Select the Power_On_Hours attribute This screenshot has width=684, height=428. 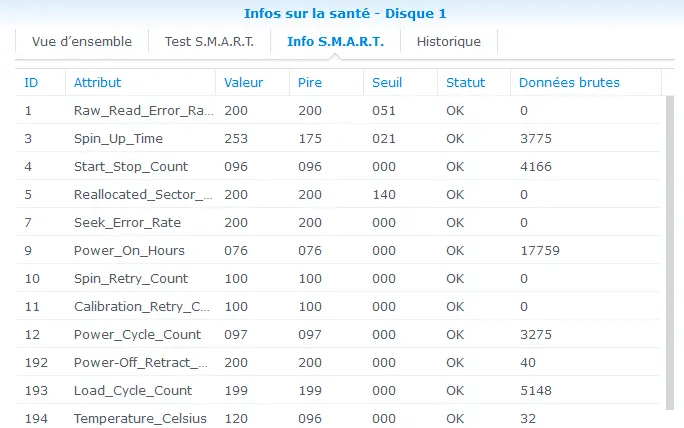pos(129,250)
